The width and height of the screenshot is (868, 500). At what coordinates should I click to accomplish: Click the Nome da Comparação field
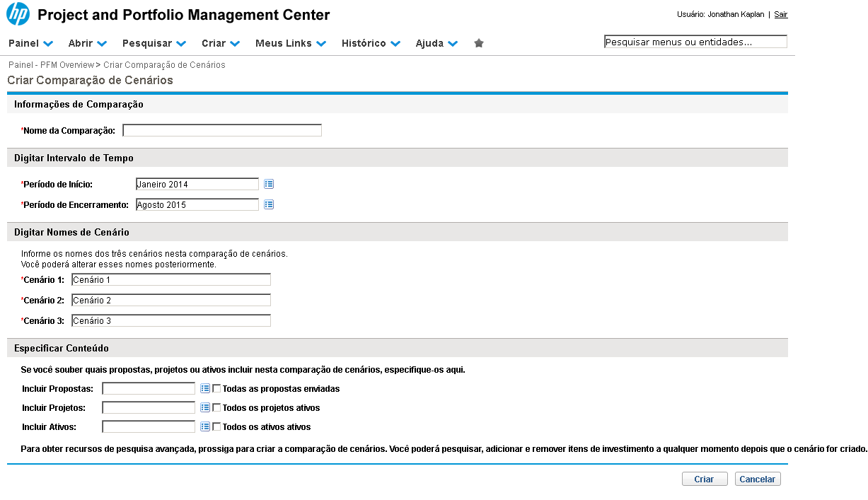coord(222,131)
